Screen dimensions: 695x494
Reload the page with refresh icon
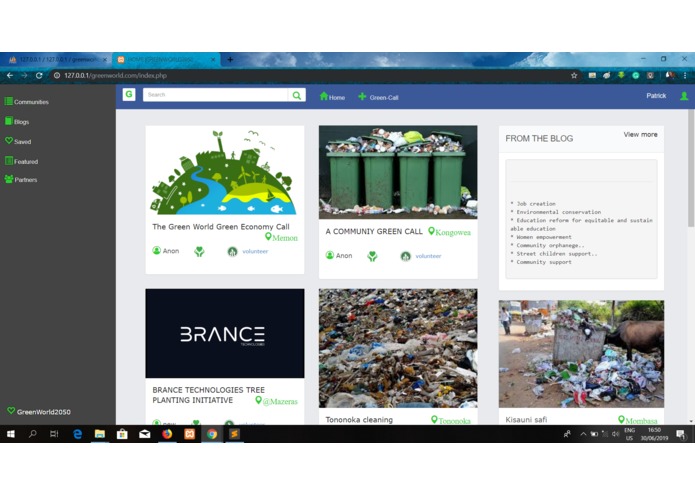pos(39,75)
